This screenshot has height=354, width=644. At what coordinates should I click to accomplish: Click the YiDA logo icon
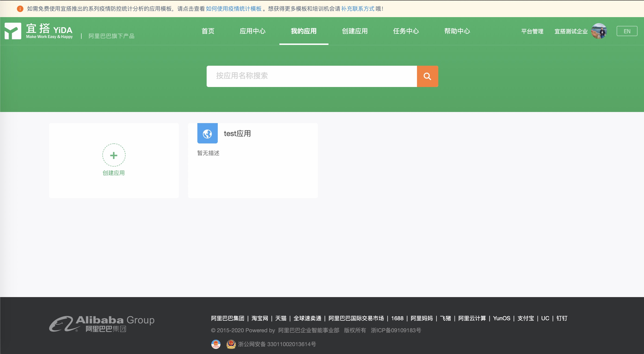click(x=13, y=31)
